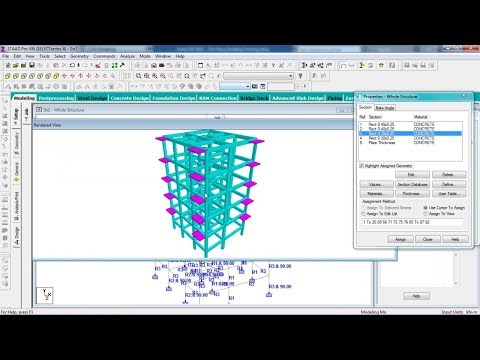
Task: Select the Plate Thickness row
Action: (x=410, y=143)
